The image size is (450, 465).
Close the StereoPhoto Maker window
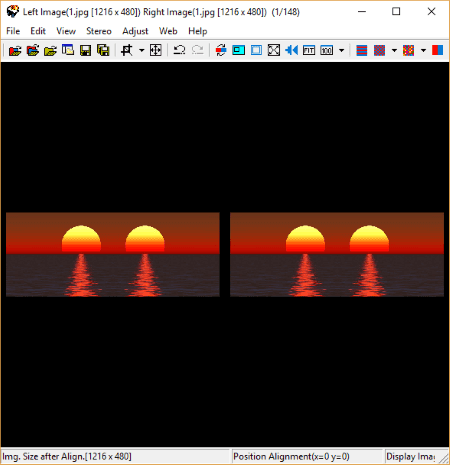tap(431, 11)
